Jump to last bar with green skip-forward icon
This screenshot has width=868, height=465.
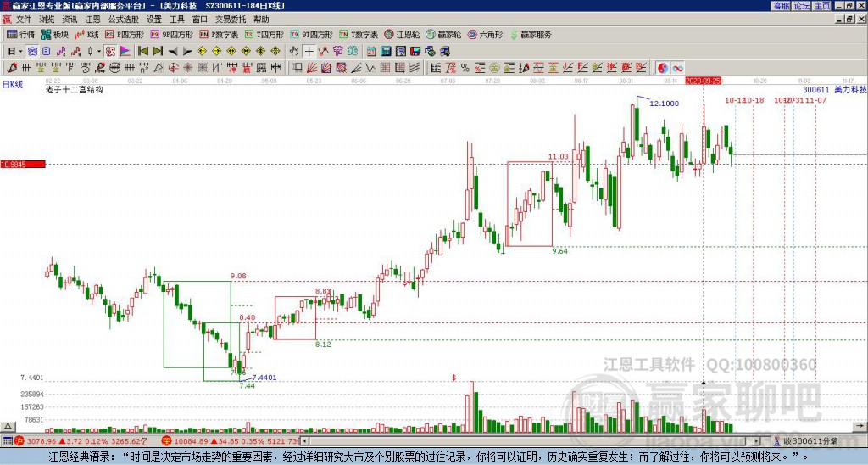157,51
